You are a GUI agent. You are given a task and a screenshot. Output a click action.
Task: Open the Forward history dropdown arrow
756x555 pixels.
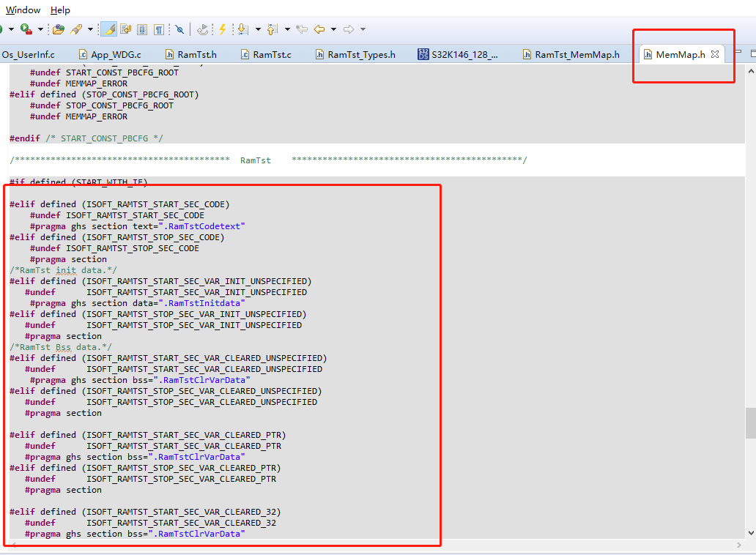click(363, 29)
